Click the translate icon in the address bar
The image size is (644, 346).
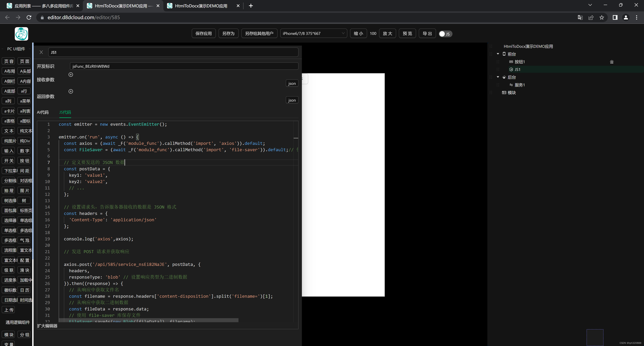(580, 17)
